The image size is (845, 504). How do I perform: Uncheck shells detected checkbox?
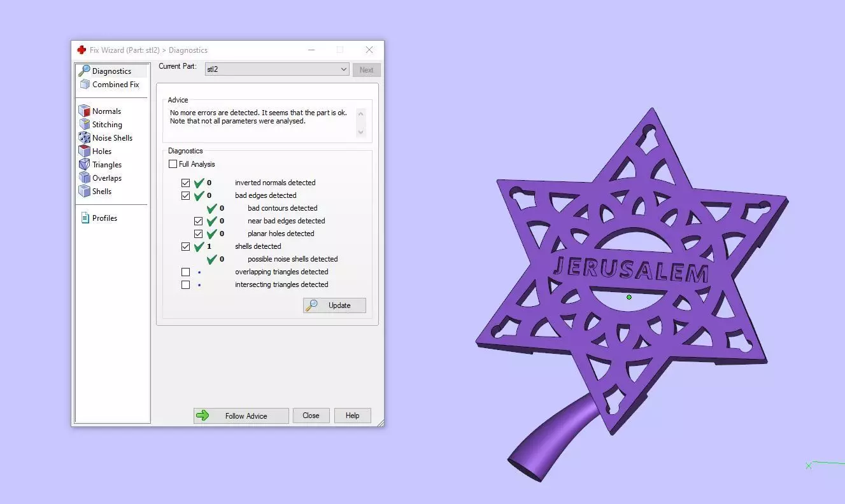pos(185,246)
